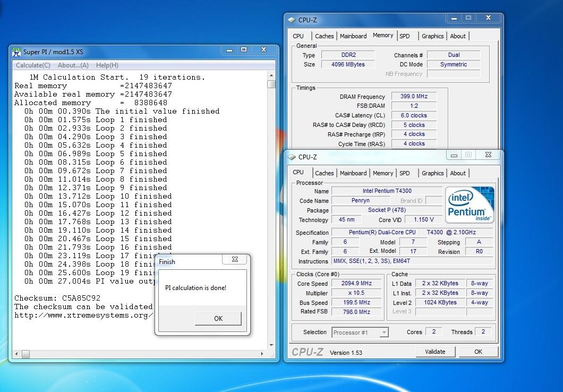Click the FSB:DRAM value 1:2

pyautogui.click(x=414, y=106)
